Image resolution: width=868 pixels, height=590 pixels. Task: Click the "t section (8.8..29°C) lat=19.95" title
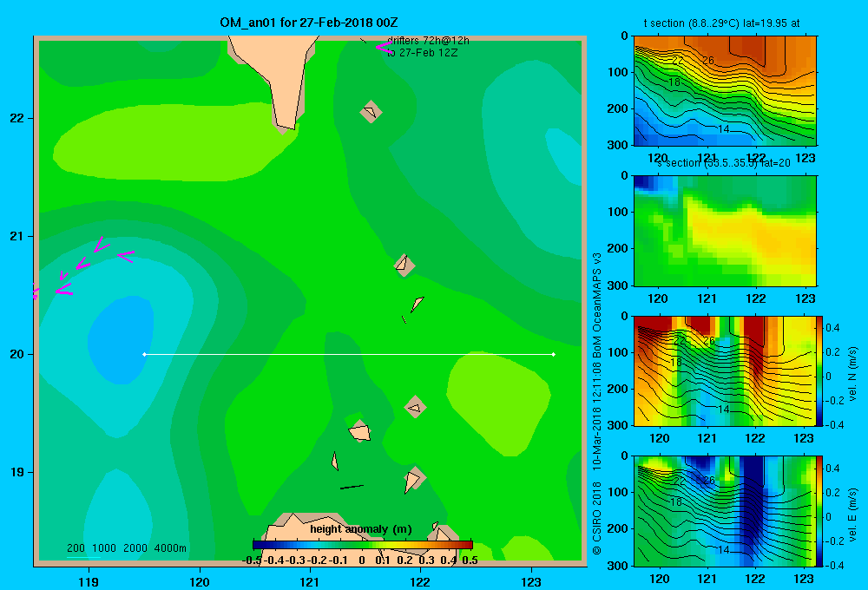(x=721, y=23)
